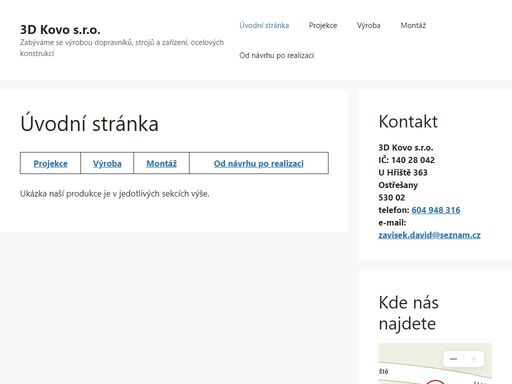Click the text 'IČ: 140 28 042'
The height and width of the screenshot is (384, 512).
coord(406,160)
